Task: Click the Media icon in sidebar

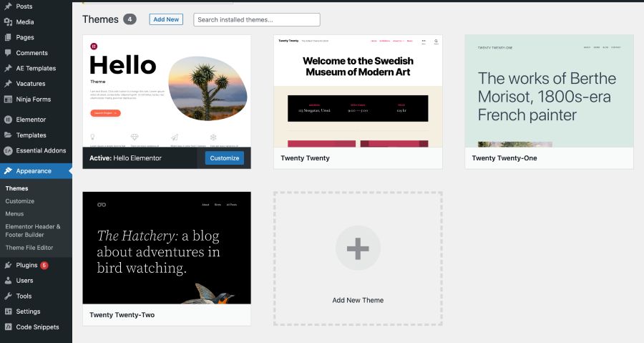Action: click(x=8, y=21)
